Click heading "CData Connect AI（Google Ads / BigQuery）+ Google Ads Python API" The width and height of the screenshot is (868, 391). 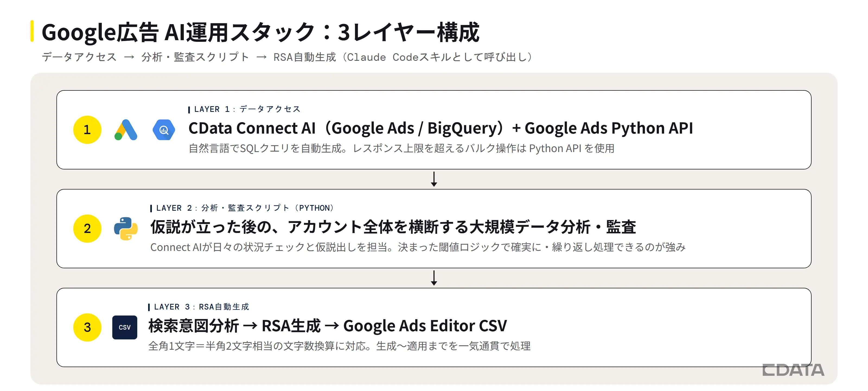(x=441, y=128)
